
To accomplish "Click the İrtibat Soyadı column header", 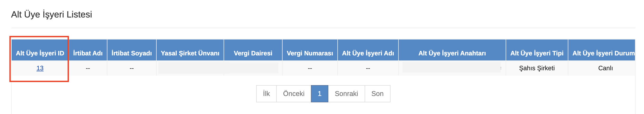I will (131, 53).
